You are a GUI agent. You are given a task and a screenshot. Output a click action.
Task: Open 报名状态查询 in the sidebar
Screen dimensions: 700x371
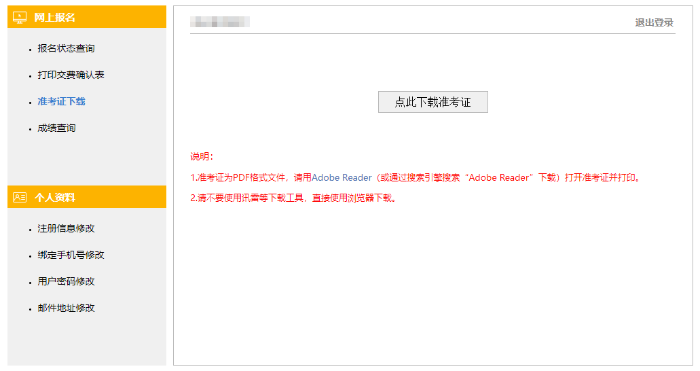(x=66, y=48)
